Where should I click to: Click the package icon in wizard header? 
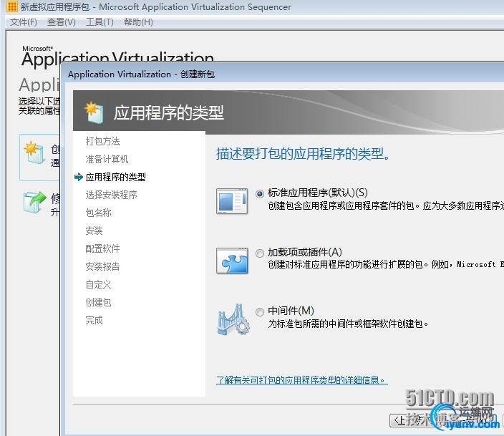94,112
